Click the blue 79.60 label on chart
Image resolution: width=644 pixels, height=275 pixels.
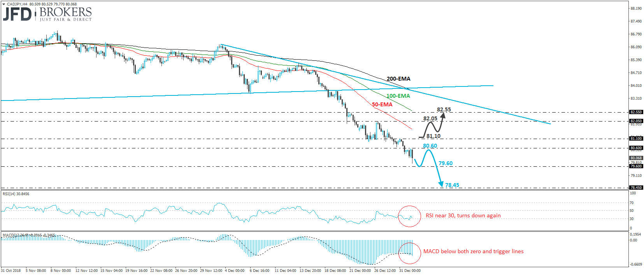[x=446, y=163]
